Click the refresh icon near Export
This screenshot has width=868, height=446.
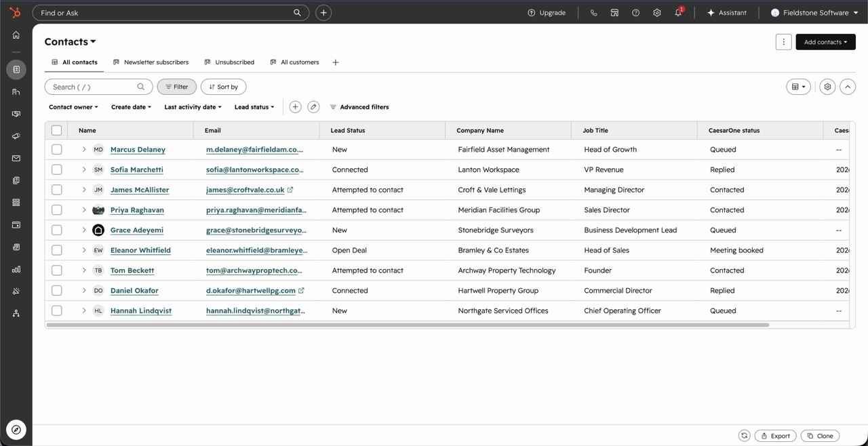(x=744, y=436)
